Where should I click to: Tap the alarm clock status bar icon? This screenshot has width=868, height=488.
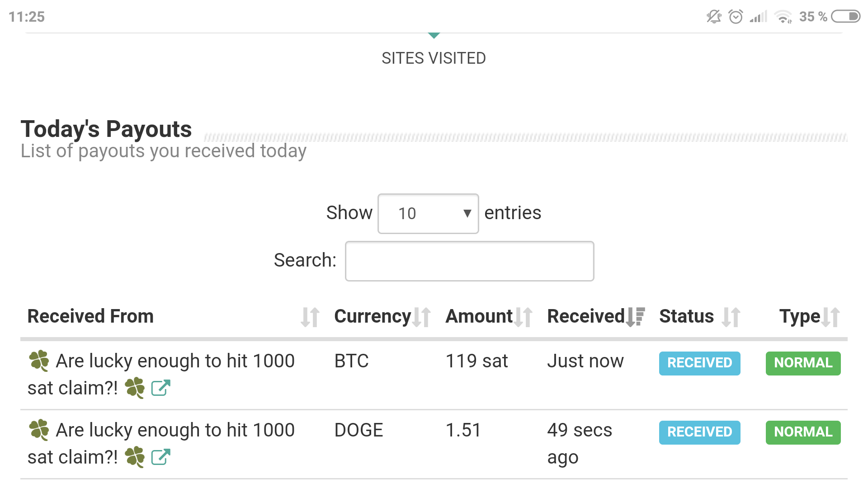(736, 17)
